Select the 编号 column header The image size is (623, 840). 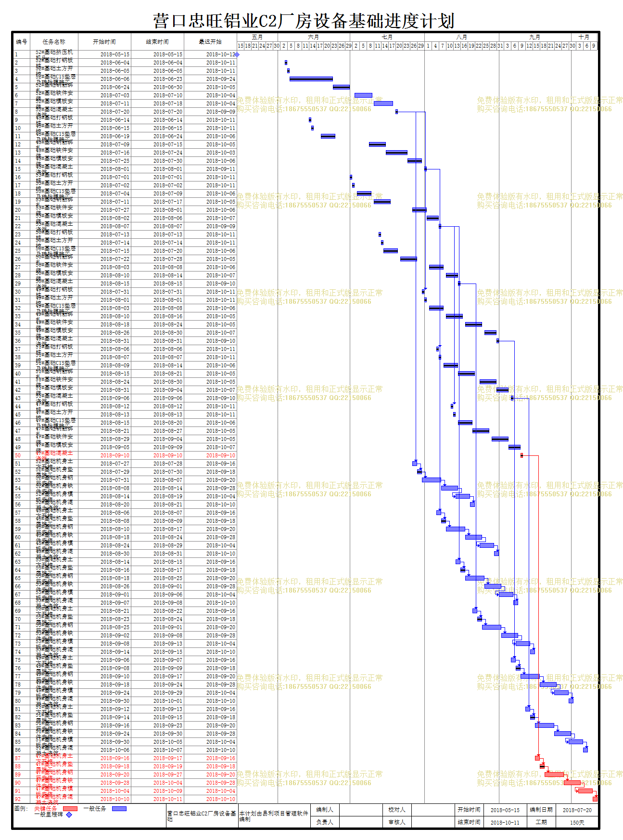(x=22, y=42)
